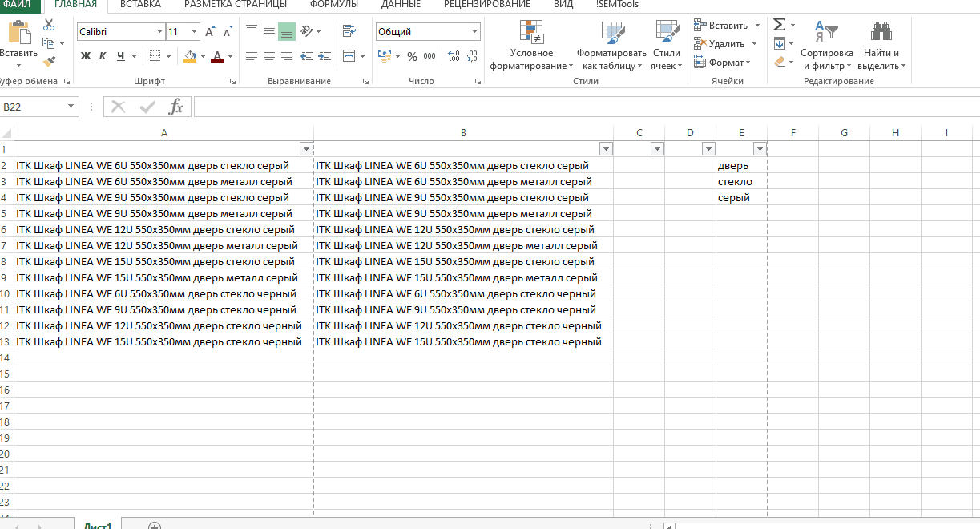
Task: Open the filter dropdown in column A header
Action: 305,149
